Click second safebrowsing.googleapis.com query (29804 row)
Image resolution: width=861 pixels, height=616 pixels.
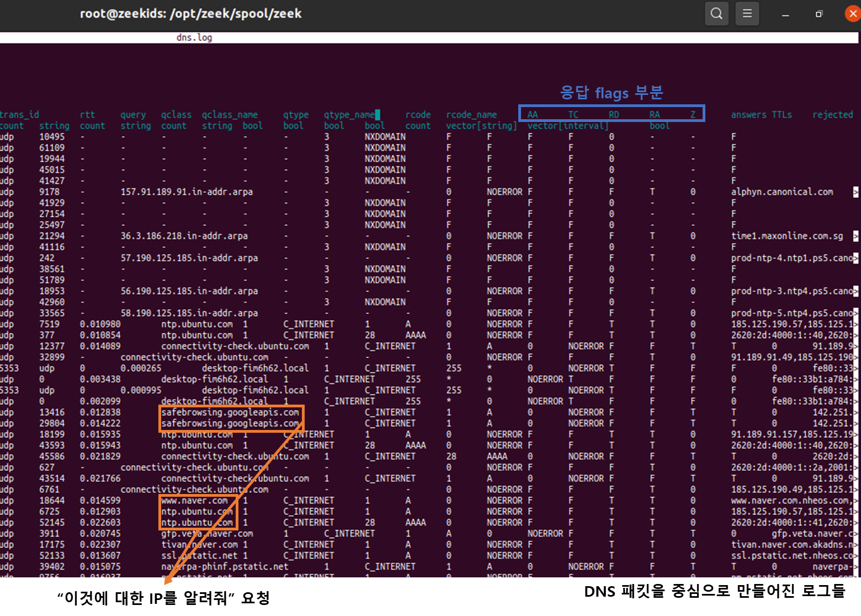tap(230, 423)
